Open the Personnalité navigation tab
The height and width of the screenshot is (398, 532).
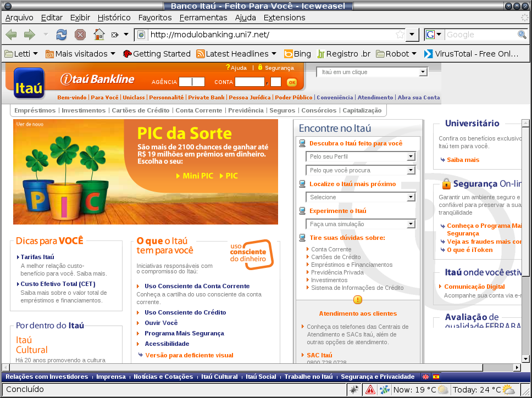pyautogui.click(x=166, y=97)
